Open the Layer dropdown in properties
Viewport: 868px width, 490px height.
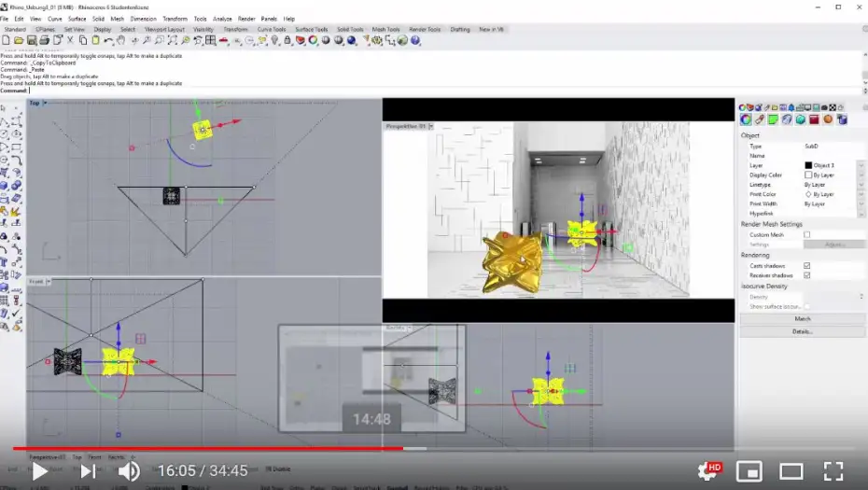(x=861, y=165)
